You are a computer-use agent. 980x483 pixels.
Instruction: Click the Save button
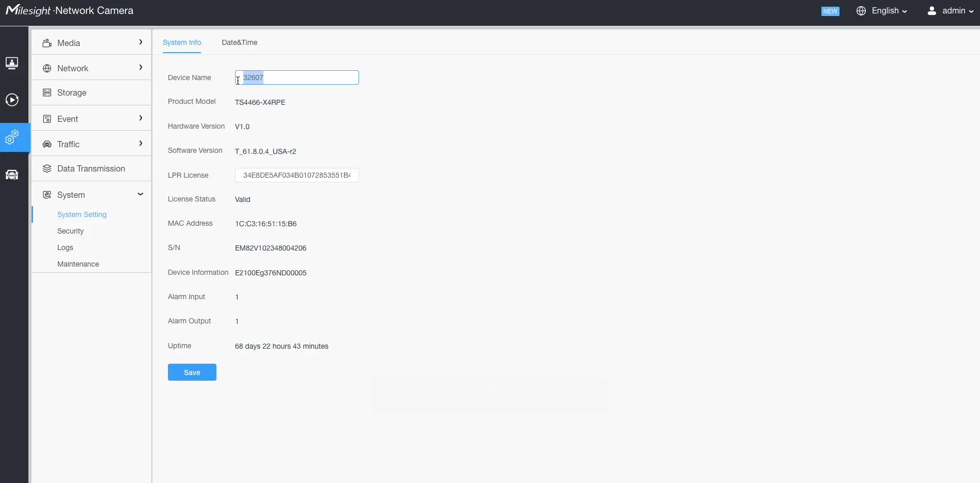[192, 372]
